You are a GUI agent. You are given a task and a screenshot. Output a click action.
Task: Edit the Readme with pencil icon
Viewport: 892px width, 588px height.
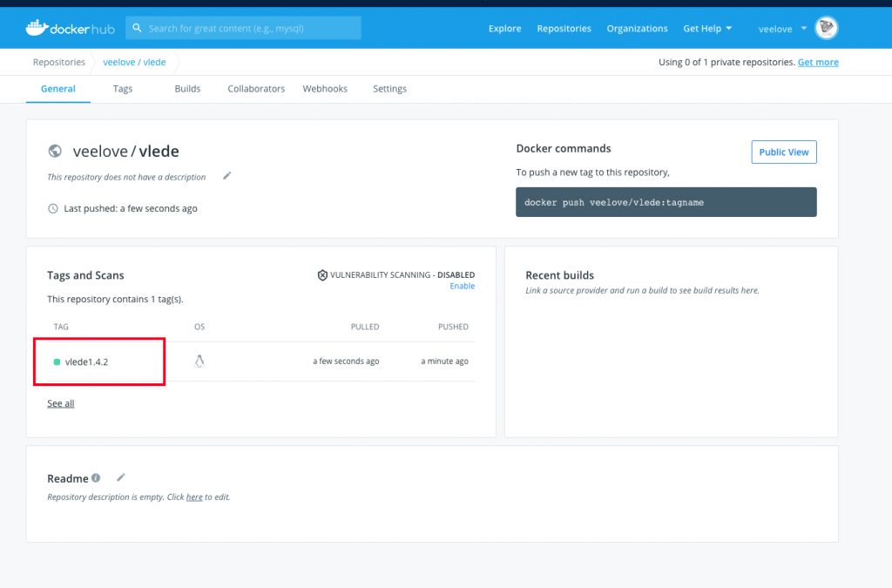point(120,477)
